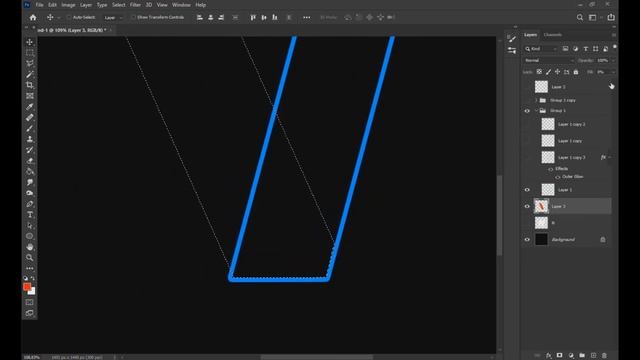Open the Image menu
Screen dimensions: 640x360
[68, 5]
